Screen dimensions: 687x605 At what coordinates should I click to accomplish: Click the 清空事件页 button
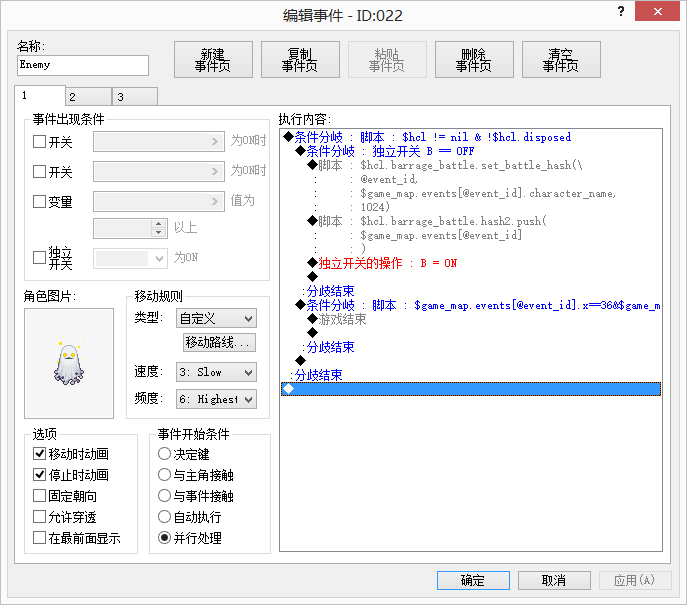click(561, 60)
